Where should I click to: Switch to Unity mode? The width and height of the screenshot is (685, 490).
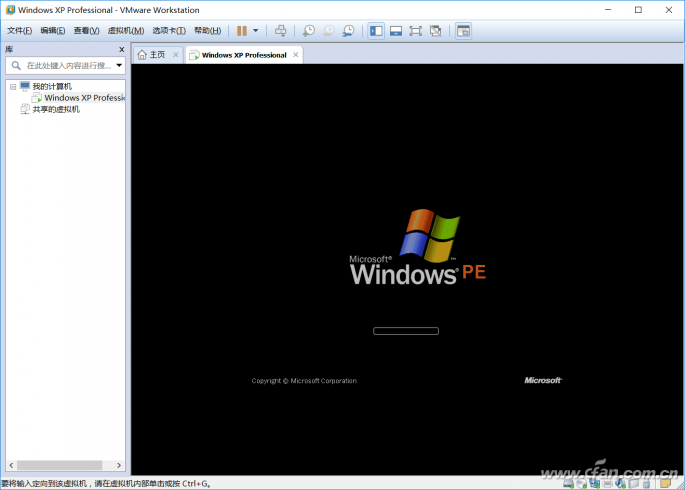click(x=435, y=31)
